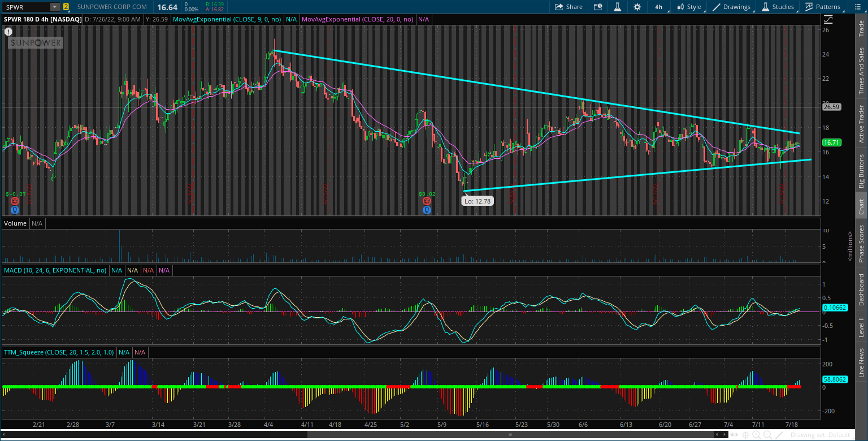
Task: Open the Big Buttons side tab
Action: tap(861, 171)
